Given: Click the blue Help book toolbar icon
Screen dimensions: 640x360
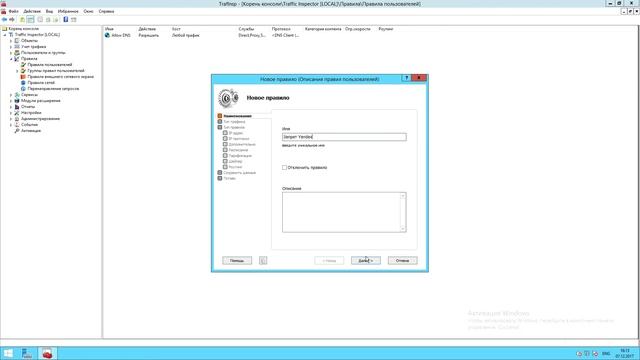Looking at the screenshot, I should tap(65, 20).
